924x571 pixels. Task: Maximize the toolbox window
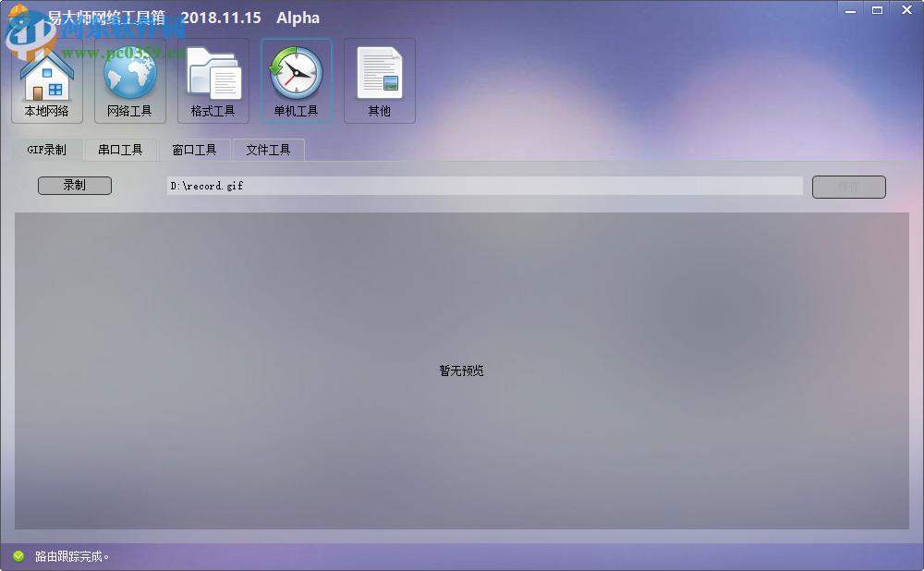[876, 9]
